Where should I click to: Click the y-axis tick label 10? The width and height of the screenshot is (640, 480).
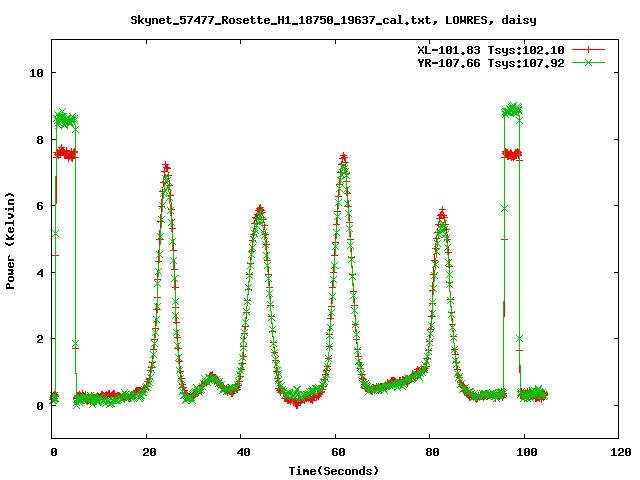point(36,73)
